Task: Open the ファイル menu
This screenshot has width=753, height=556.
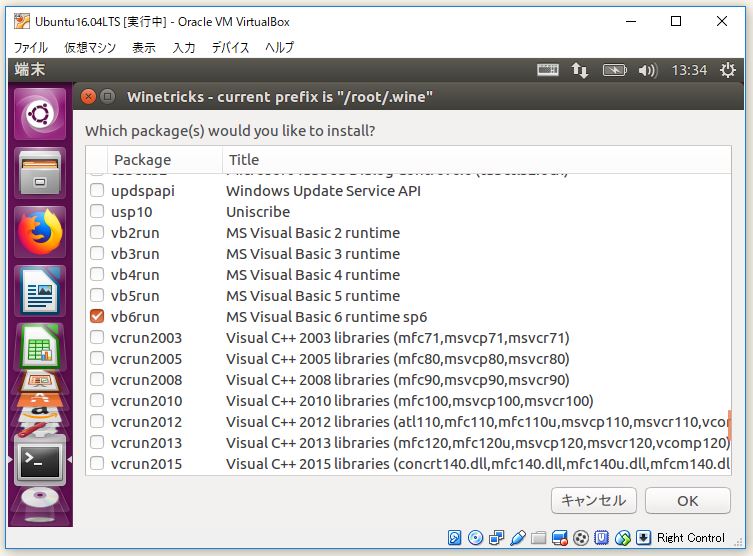Action: [x=31, y=48]
